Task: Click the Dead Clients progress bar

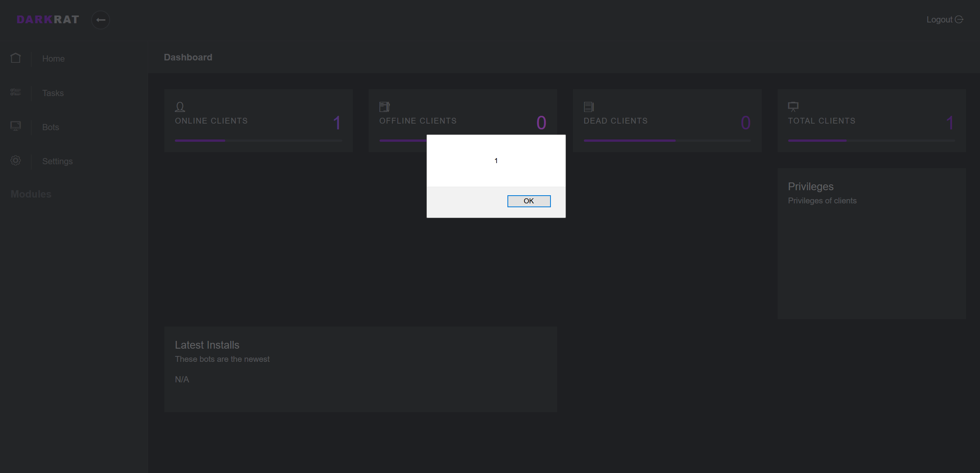Action: click(x=667, y=141)
